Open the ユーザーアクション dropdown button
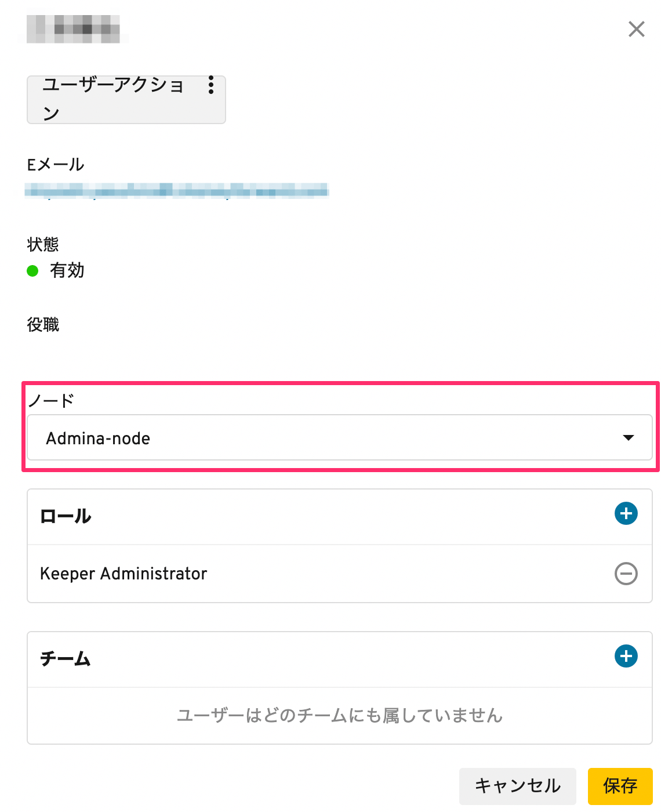The height and width of the screenshot is (812, 661). pyautogui.click(x=126, y=99)
